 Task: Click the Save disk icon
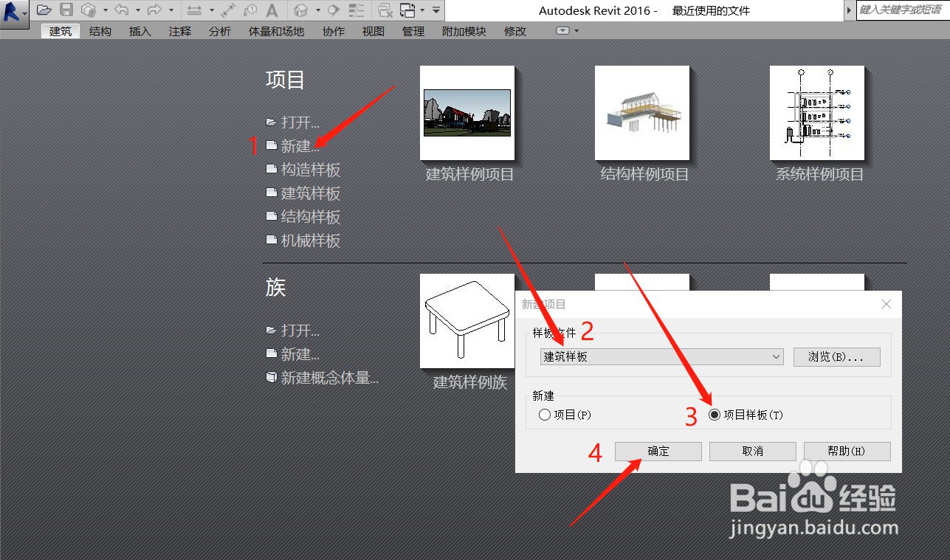[x=66, y=10]
